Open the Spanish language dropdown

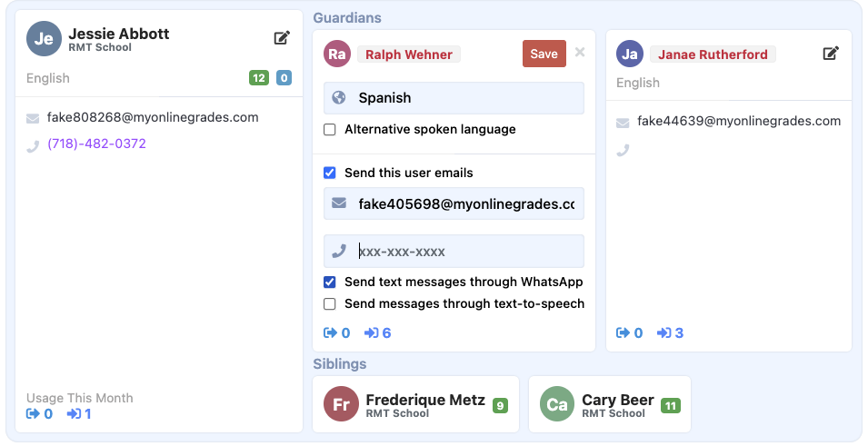[454, 98]
